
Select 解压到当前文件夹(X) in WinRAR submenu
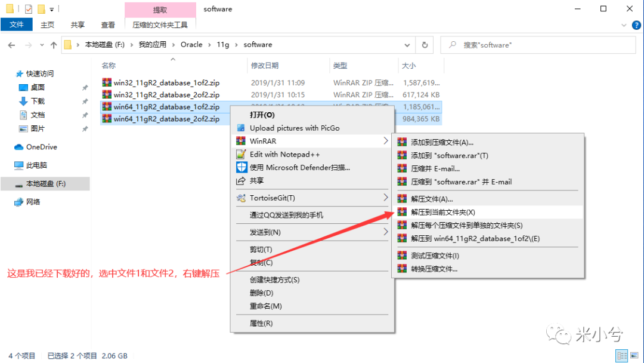(x=488, y=212)
